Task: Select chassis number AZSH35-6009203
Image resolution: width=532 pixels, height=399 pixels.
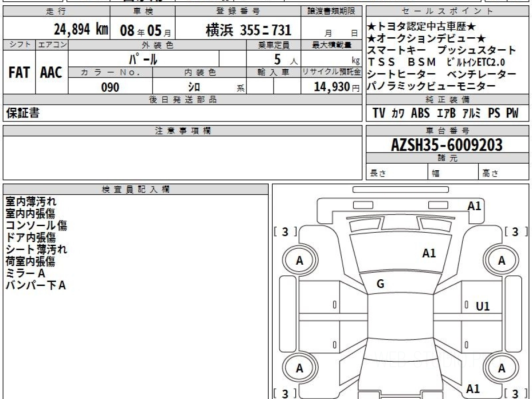Action: click(447, 145)
